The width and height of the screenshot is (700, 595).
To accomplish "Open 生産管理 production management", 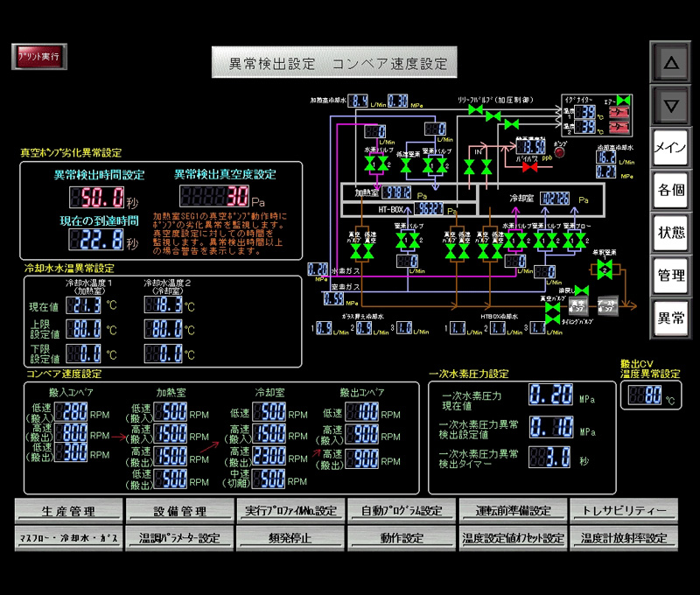I will point(68,511).
